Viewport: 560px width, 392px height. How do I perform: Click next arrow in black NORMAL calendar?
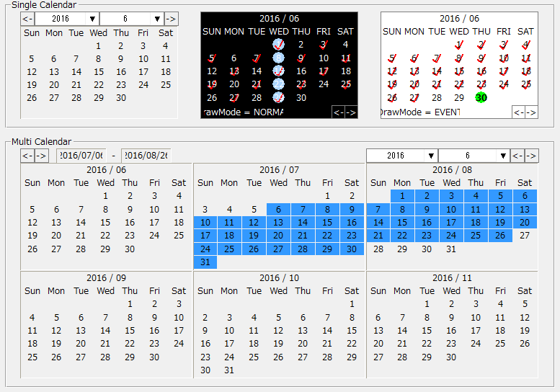click(350, 112)
